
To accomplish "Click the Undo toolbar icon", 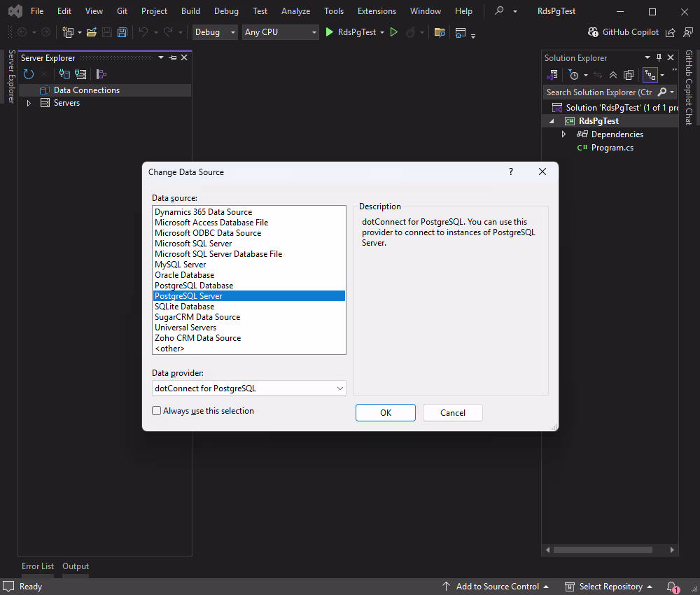I will point(146,32).
